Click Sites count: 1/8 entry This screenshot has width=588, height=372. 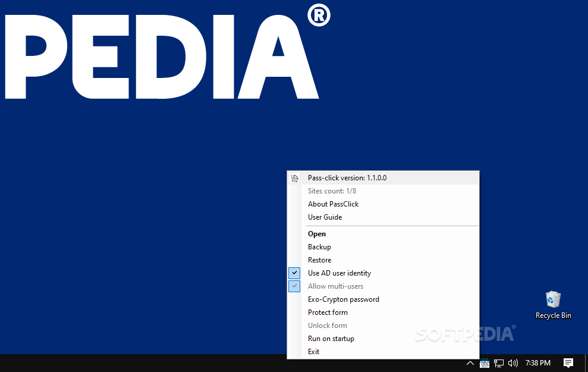point(383,191)
